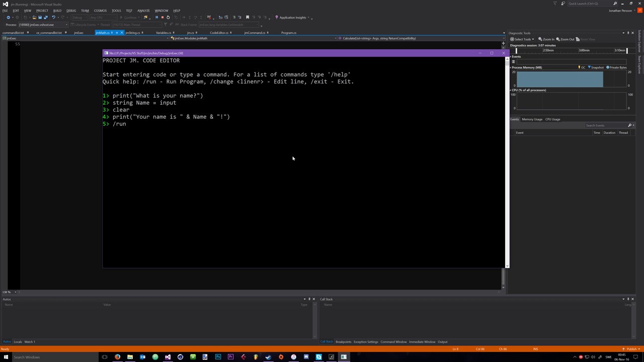Screen dimensions: 644x362
Task: Click the Undo toolbar icon
Action: [53, 17]
